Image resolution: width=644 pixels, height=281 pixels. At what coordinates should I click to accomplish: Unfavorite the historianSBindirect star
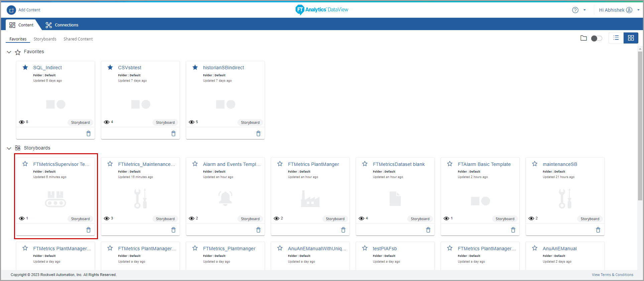[x=195, y=68]
